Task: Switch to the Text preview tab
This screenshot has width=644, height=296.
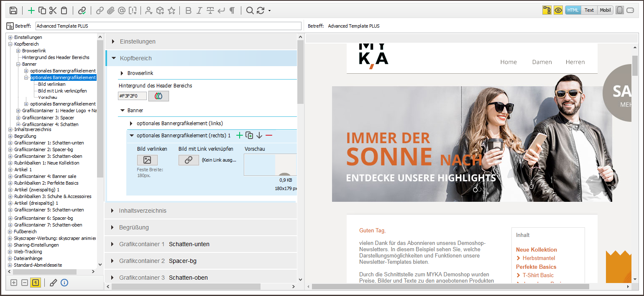Action: tap(589, 10)
